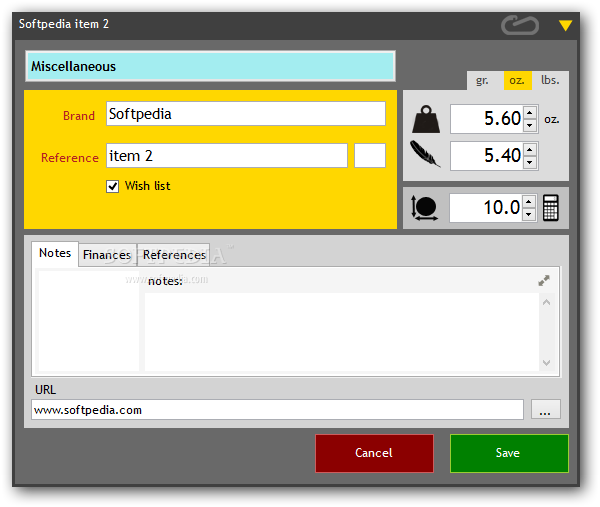This screenshot has height=507, width=600.
Task: Click the chain link icon in title bar
Action: click(x=520, y=25)
